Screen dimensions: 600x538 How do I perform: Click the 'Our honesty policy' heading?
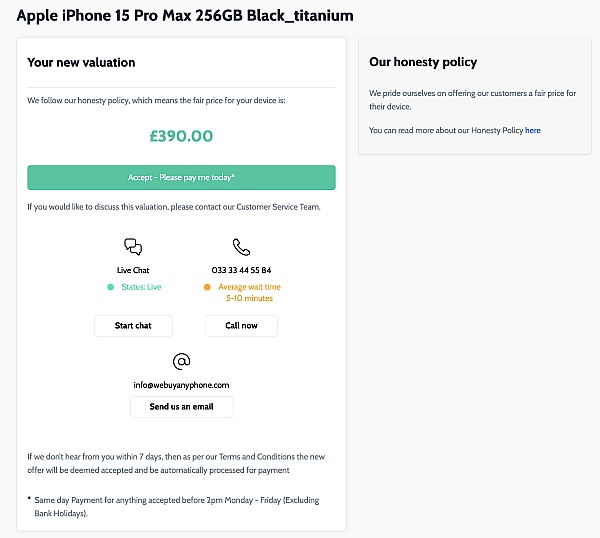click(423, 62)
